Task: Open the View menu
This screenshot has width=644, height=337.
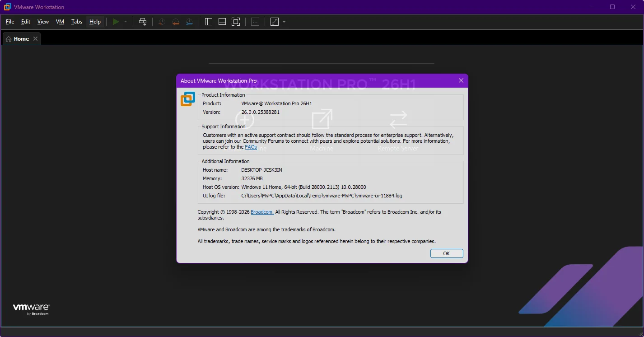Action: [x=43, y=22]
